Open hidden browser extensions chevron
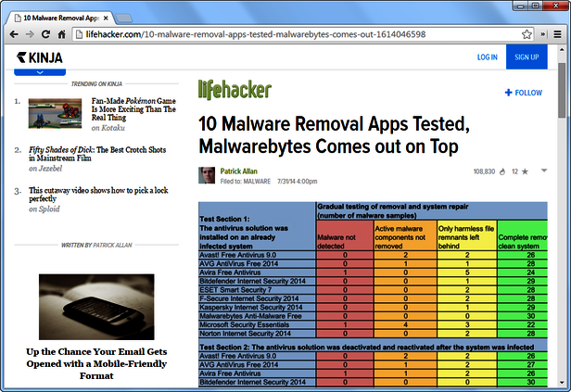Viewport: 571px width, 392px height. 541,33
